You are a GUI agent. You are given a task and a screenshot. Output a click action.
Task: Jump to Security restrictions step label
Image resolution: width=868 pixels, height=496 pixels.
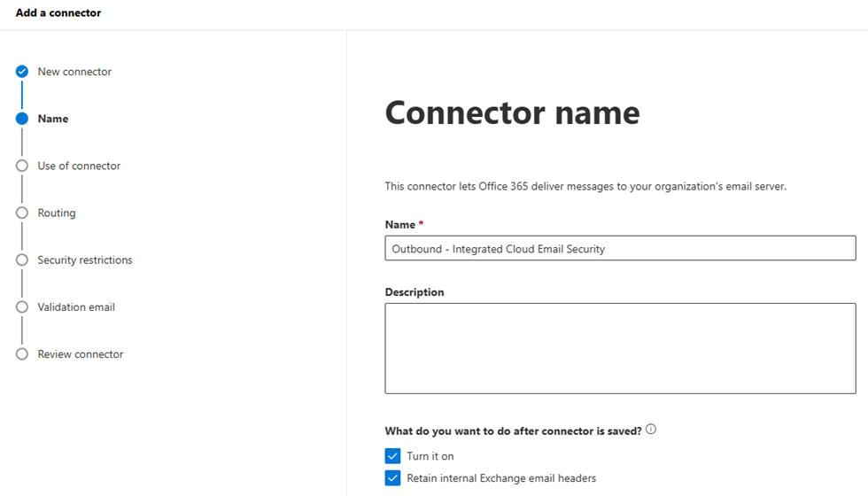85,260
